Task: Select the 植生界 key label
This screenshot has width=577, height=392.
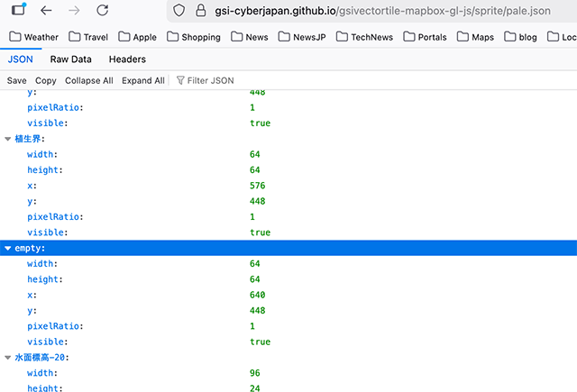Action: [28, 139]
